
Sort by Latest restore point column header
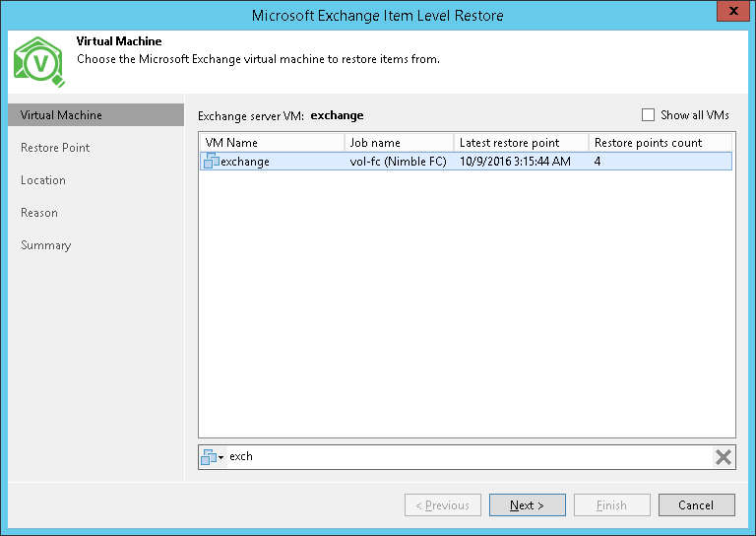(521, 143)
